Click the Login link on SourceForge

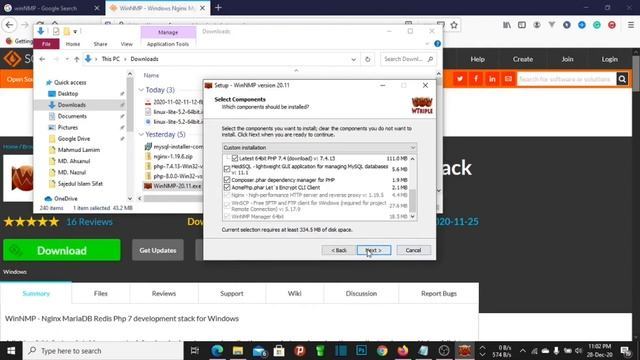pyautogui.click(x=609, y=59)
